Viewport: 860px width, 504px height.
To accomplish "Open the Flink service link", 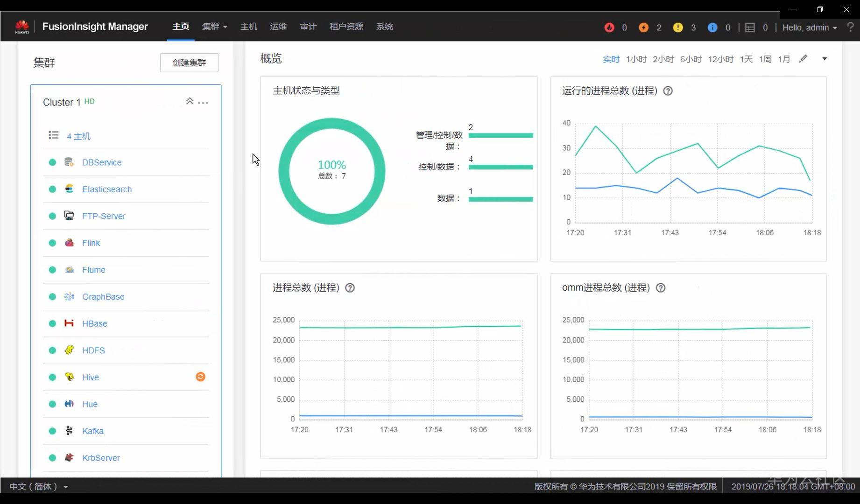I will pyautogui.click(x=91, y=243).
